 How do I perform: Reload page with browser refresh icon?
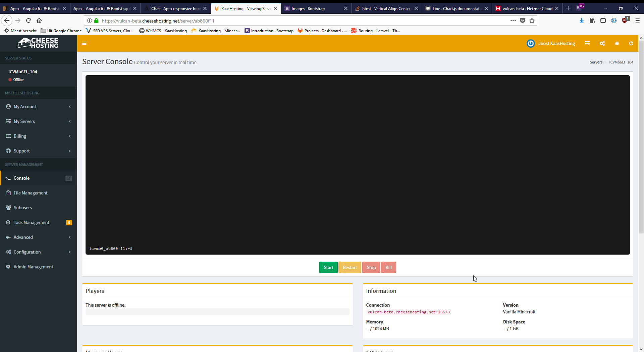click(x=29, y=21)
